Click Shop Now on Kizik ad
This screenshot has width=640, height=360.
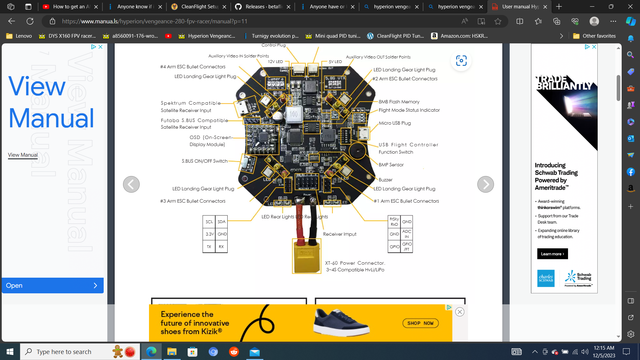pyautogui.click(x=420, y=323)
